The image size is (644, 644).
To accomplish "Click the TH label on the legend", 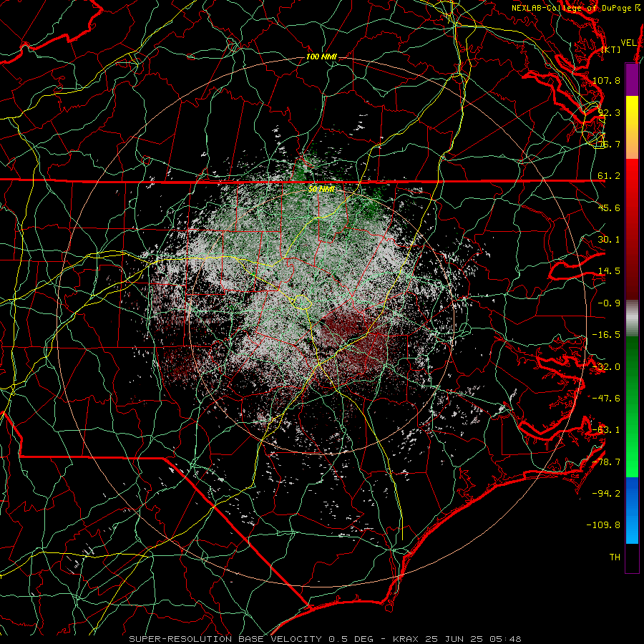I will tap(615, 557).
